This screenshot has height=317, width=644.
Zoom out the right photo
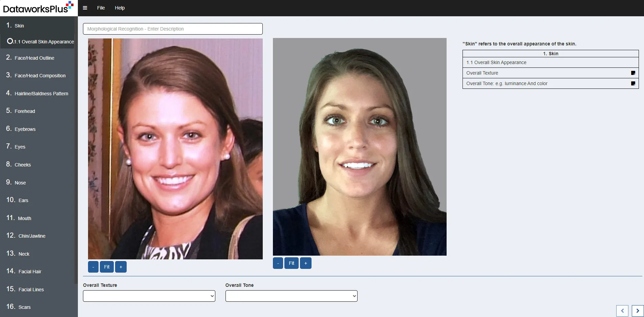coord(278,263)
